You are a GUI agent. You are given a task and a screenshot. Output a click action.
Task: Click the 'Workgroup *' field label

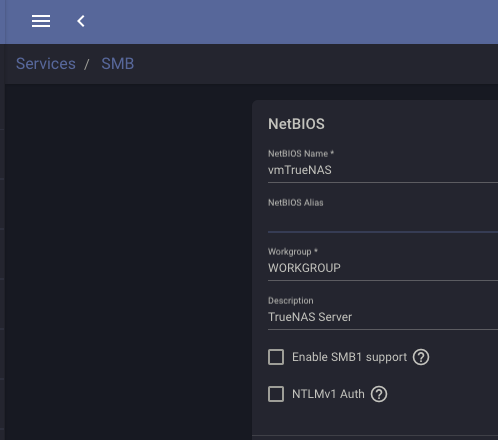tap(293, 252)
